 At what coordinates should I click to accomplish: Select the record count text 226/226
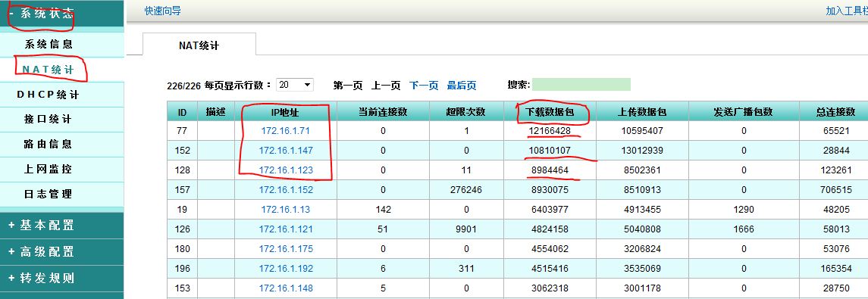pos(184,86)
